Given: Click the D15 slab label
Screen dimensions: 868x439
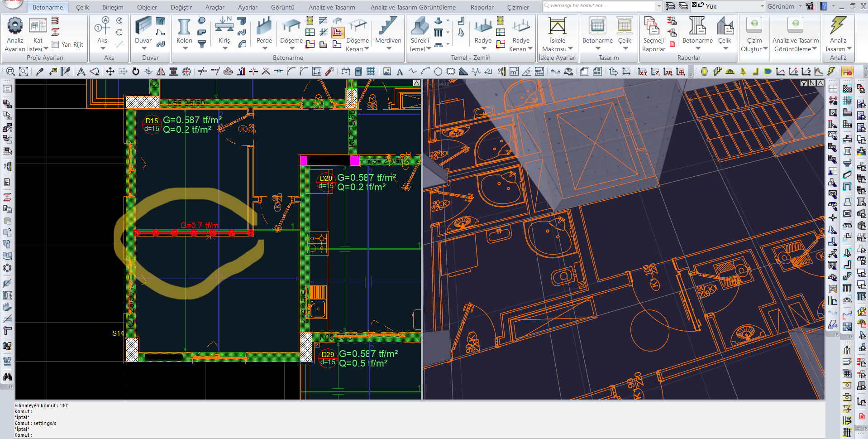Looking at the screenshot, I should (152, 124).
